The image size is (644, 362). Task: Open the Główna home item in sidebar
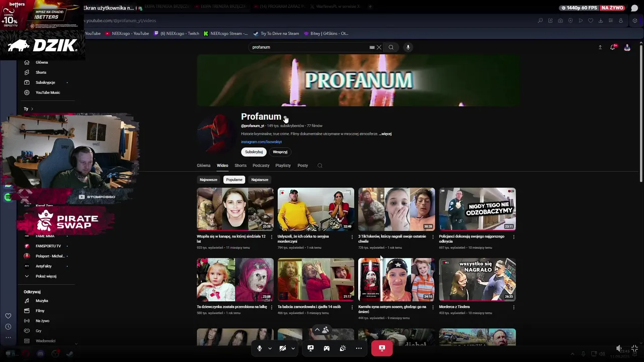click(42, 62)
